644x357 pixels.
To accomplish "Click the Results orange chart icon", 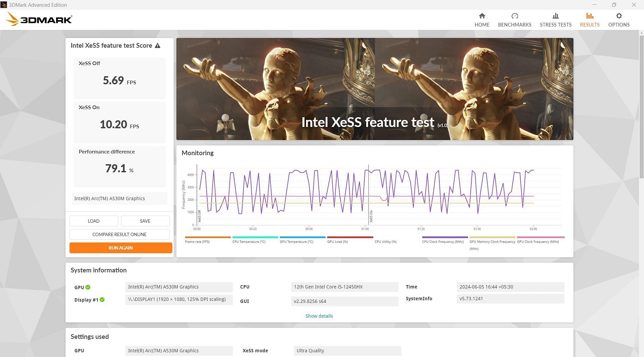I will point(590,16).
